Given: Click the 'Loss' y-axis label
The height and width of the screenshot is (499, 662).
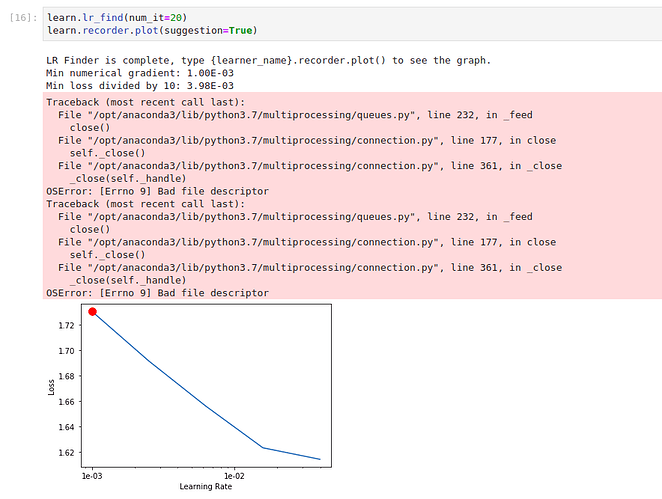Looking at the screenshot, I should coord(51,388).
